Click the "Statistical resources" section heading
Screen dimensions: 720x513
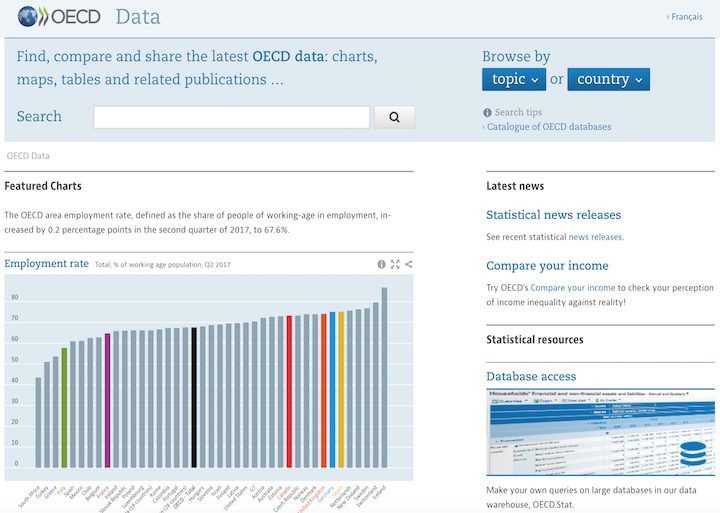(534, 340)
